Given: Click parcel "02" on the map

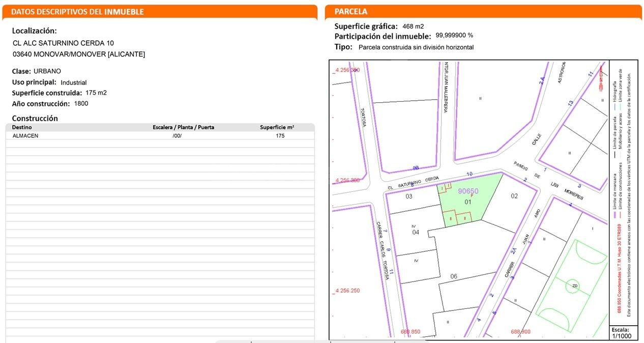Looking at the screenshot, I should click(x=514, y=196).
